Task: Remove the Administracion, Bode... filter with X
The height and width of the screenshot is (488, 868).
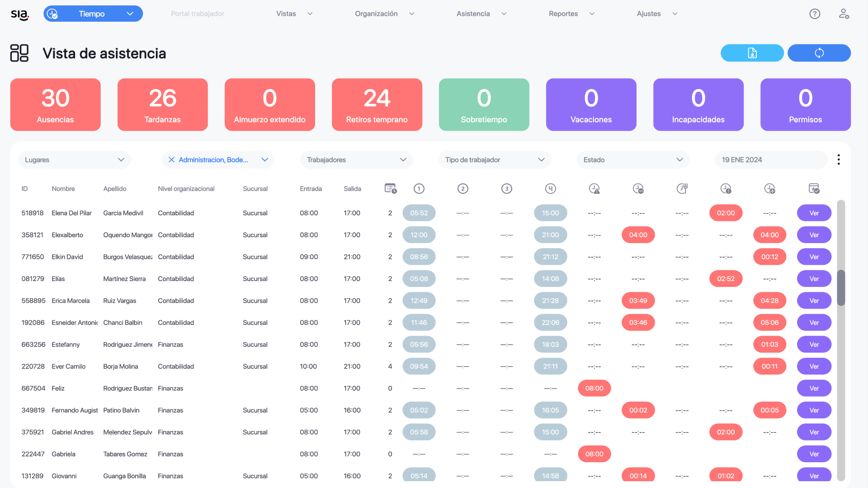Action: [x=171, y=160]
